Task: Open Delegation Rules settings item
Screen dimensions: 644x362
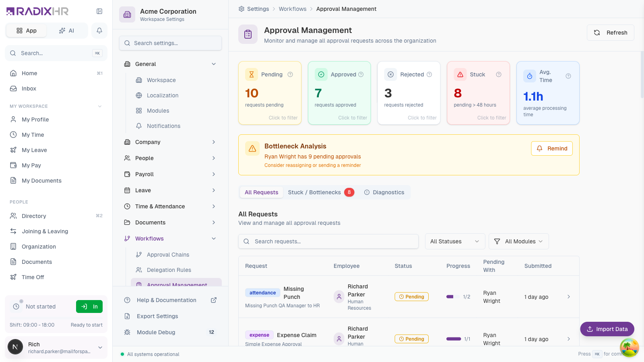Action: pos(176,270)
